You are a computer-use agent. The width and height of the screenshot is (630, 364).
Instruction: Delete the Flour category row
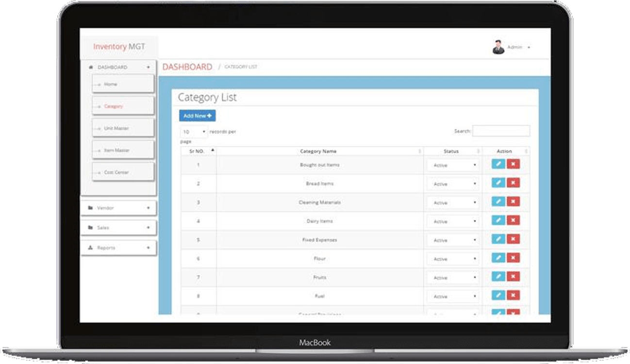tap(513, 257)
